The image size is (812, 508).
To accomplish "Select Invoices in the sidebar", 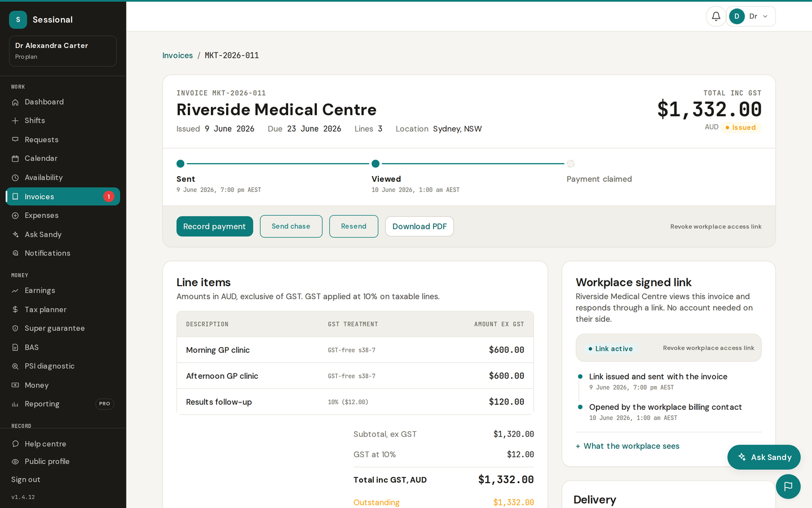I will [x=63, y=196].
